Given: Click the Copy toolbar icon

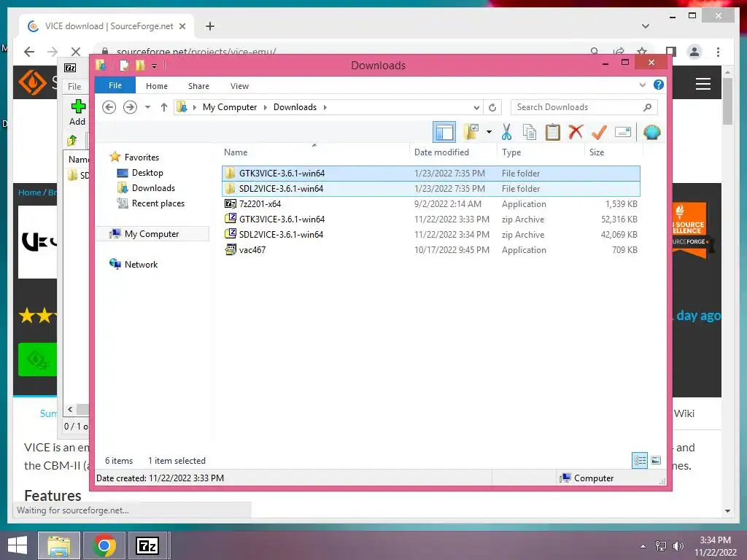Looking at the screenshot, I should click(x=530, y=133).
